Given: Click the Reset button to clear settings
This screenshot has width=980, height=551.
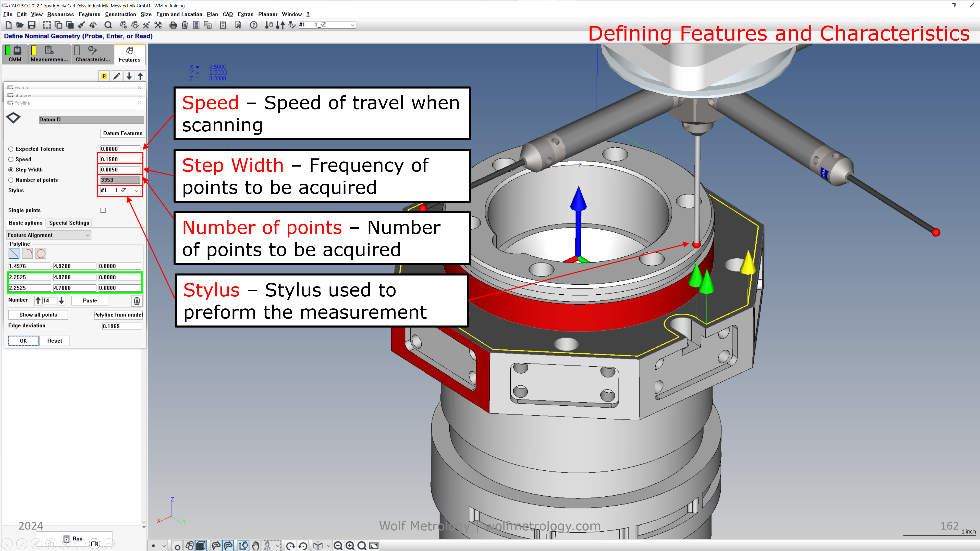Looking at the screenshot, I should point(54,340).
